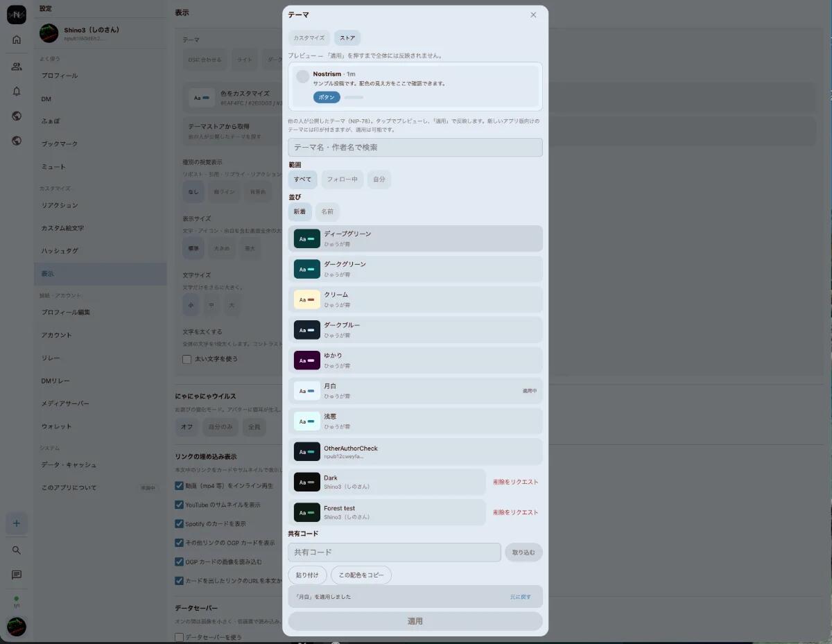Choose the ゆかり theme preview thumbnail
The height and width of the screenshot is (644, 832).
coord(307,360)
